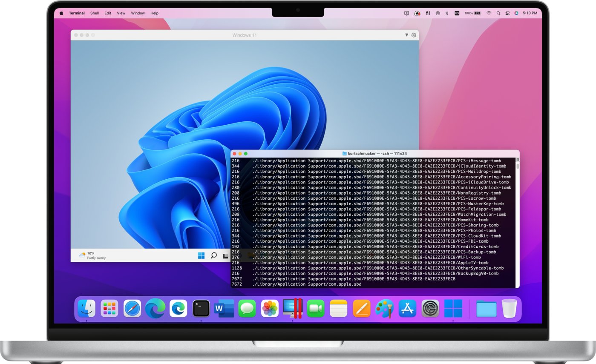Click the cloud home menu bar icon

417,13
